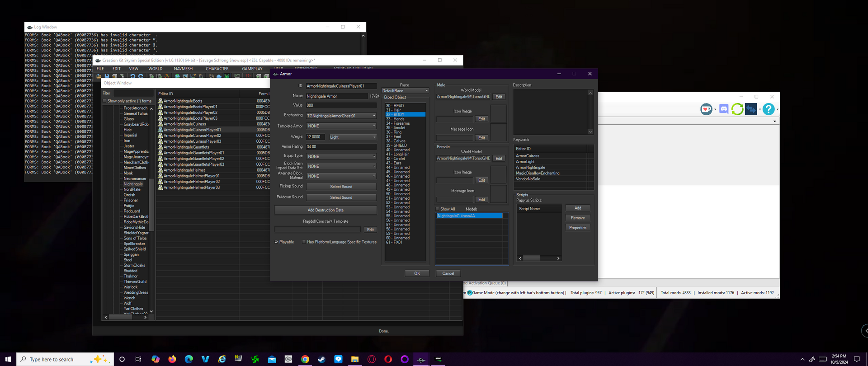Toggle the green grass icon in Creation Kit toolbar
This screenshot has height=366, width=868.
point(227,76)
